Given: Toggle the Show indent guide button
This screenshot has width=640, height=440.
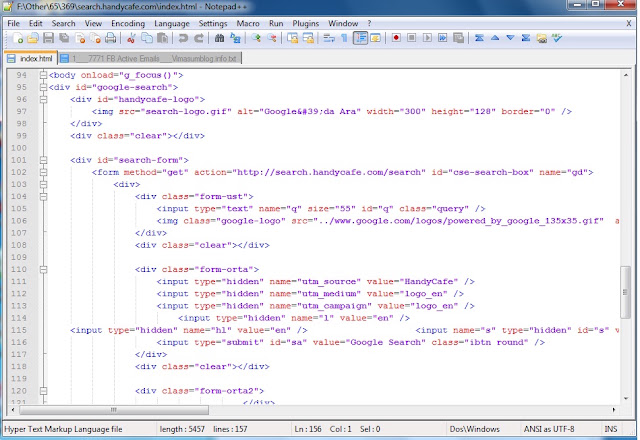Looking at the screenshot, I should point(360,38).
